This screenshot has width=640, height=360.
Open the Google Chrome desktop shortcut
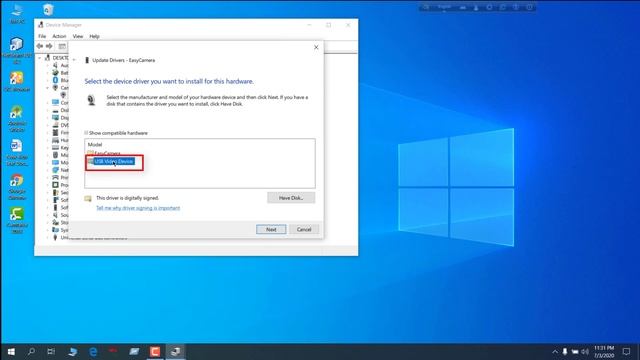pos(17,187)
